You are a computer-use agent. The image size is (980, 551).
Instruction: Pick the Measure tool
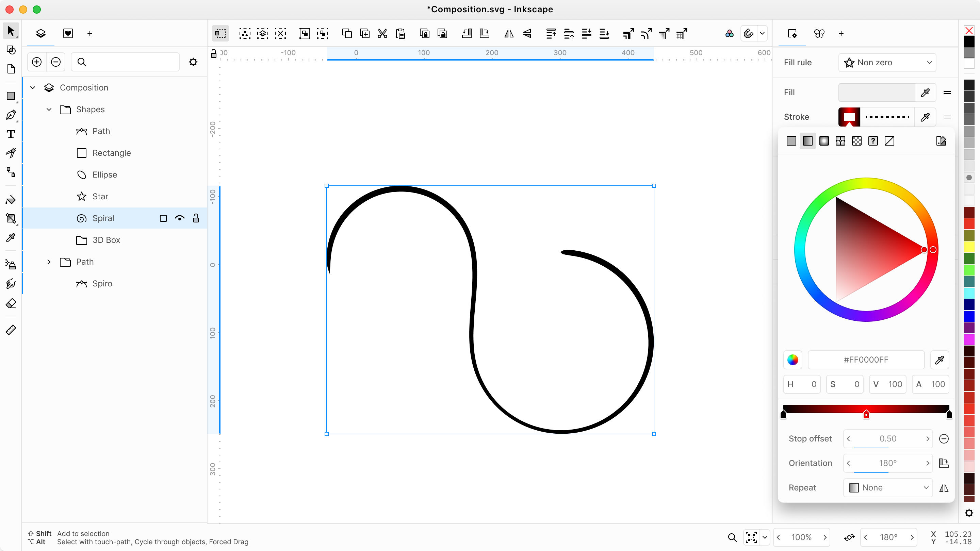pos(11,329)
